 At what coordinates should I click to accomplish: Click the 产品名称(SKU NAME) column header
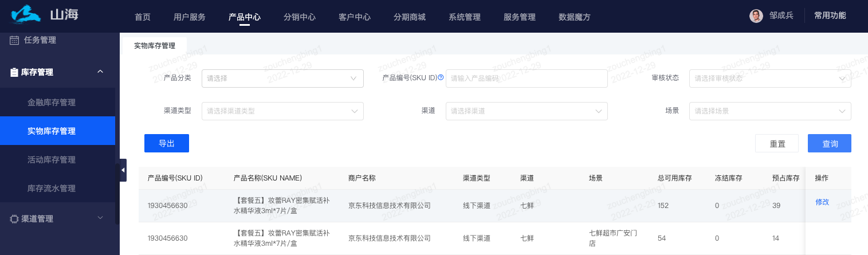[x=268, y=178]
